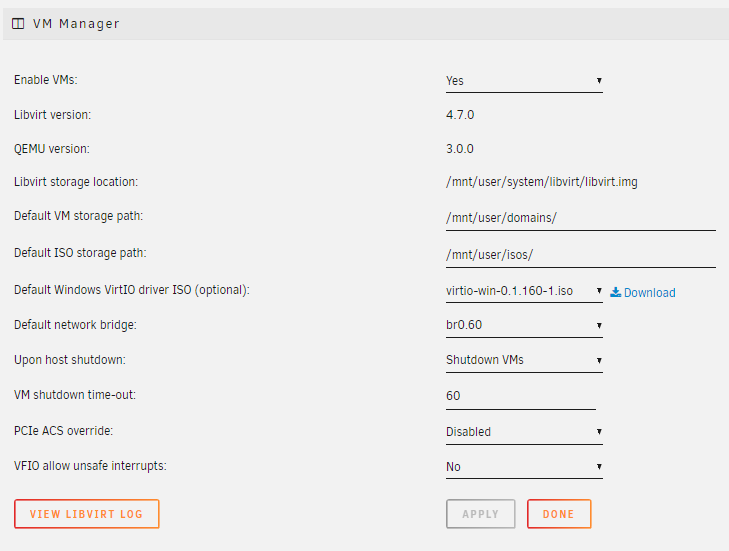Click the 'Upon host shutdown:' label
The image size is (729, 551).
[x=70, y=360]
